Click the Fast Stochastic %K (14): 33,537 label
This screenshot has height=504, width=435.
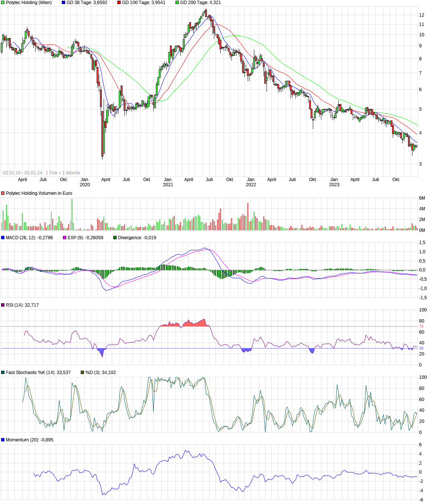[x=38, y=373]
